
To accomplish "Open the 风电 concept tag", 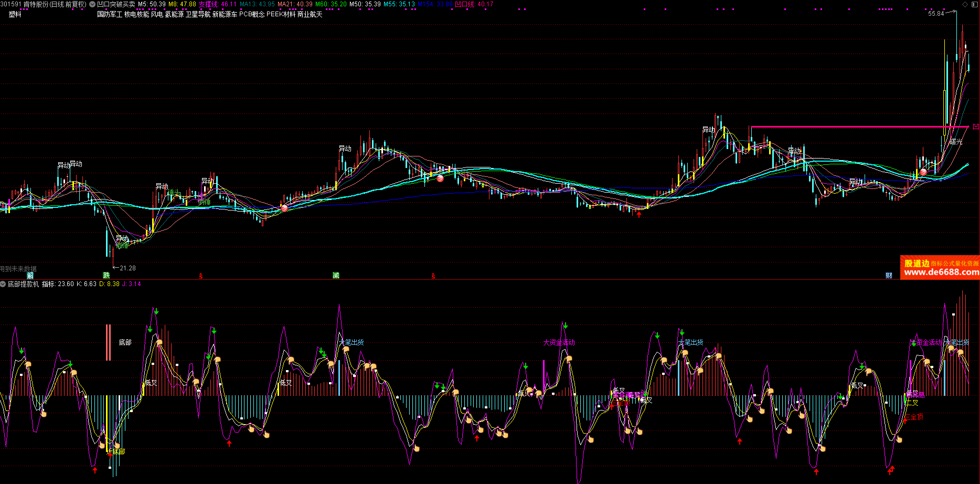I will tap(157, 14).
